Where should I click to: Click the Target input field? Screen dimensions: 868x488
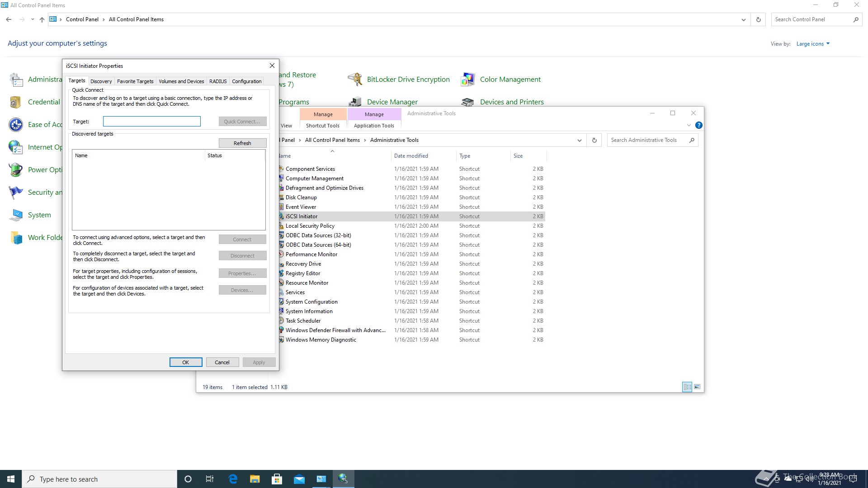(151, 121)
